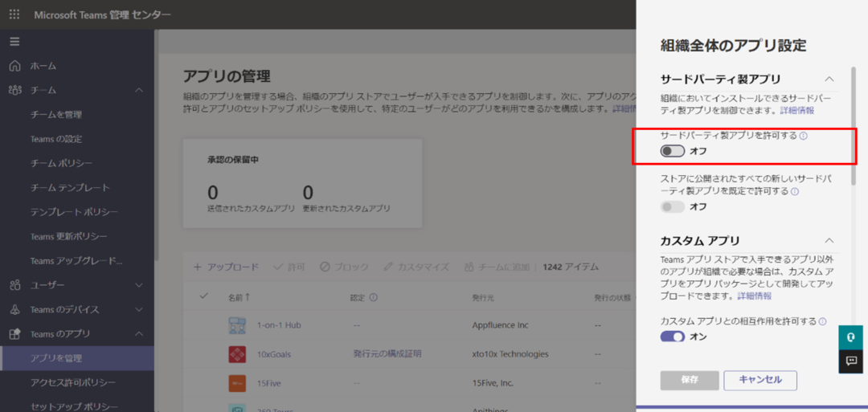Click the 15Five app icon
868x412 pixels.
pyautogui.click(x=237, y=383)
